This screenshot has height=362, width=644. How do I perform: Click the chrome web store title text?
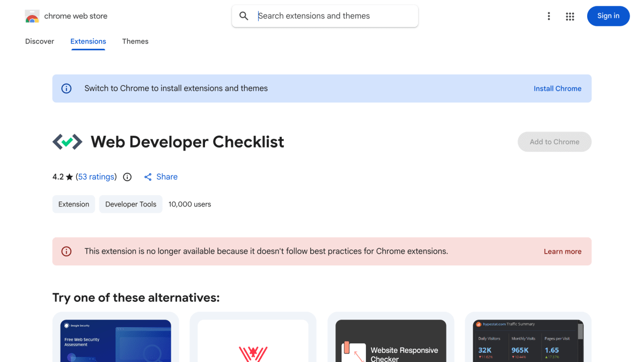point(76,16)
